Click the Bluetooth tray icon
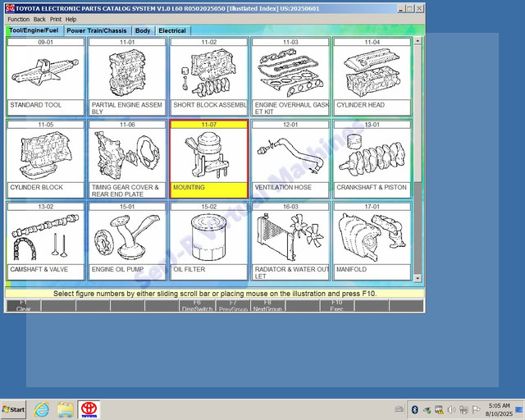The height and width of the screenshot is (420, 525). click(x=415, y=409)
